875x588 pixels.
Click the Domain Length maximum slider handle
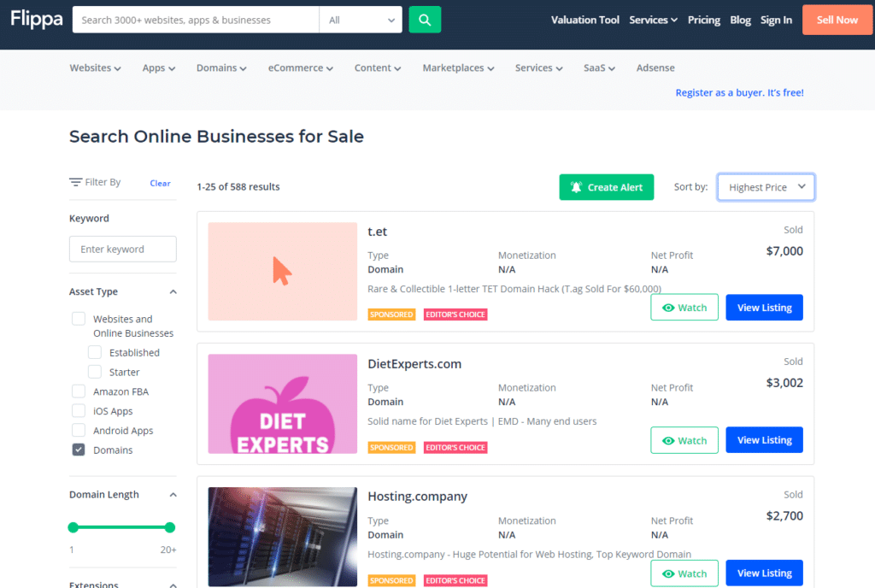170,527
